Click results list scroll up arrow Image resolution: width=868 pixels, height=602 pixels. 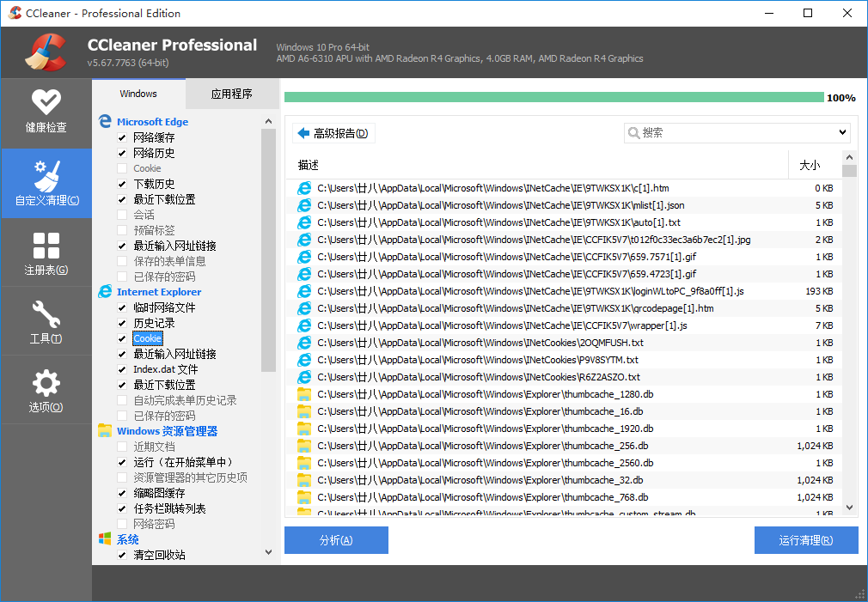pyautogui.click(x=850, y=157)
